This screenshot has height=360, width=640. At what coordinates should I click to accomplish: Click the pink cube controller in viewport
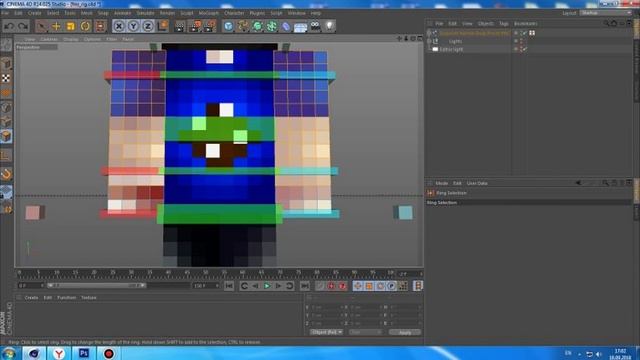[x=35, y=213]
